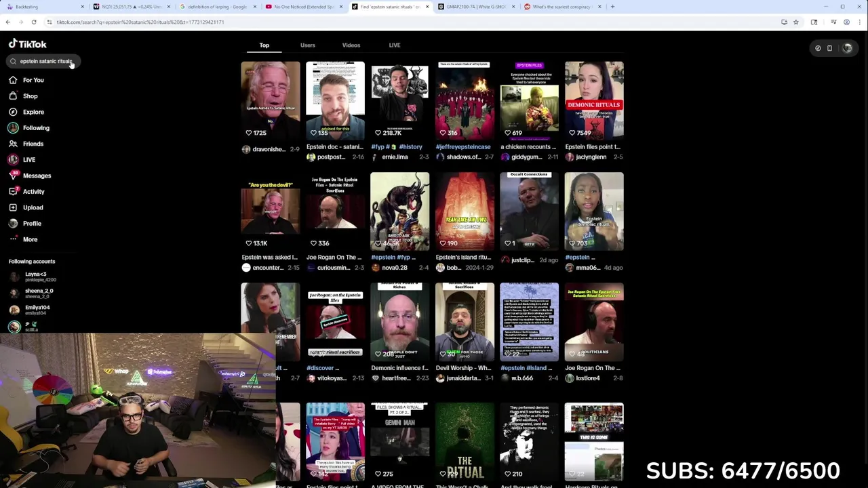The image size is (868, 488).
Task: Open the Friends page
Action: tap(26, 144)
